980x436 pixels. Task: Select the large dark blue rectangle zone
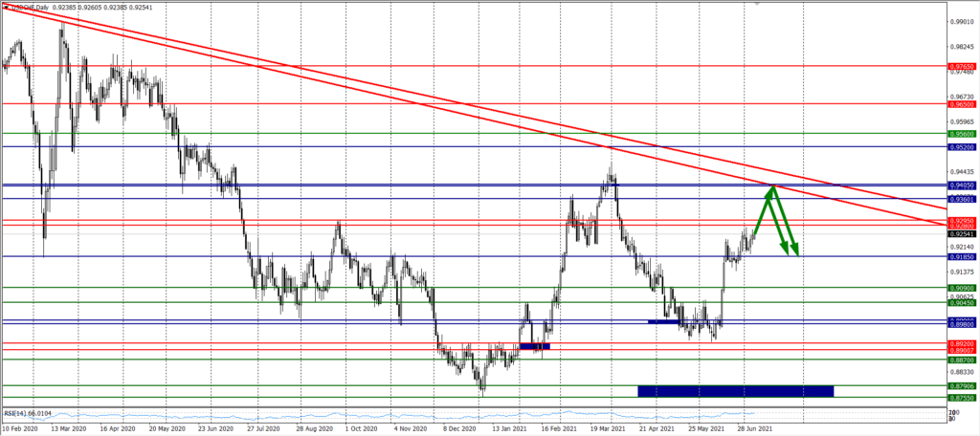click(x=735, y=391)
